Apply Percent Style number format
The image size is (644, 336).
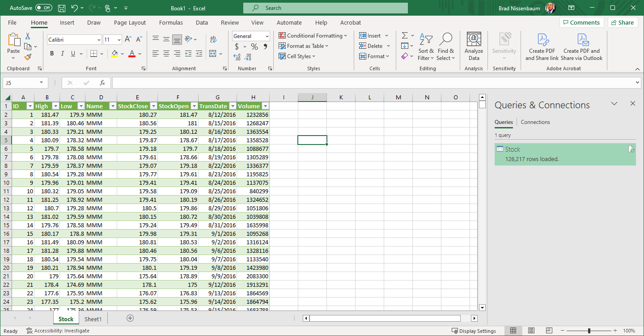click(x=254, y=47)
